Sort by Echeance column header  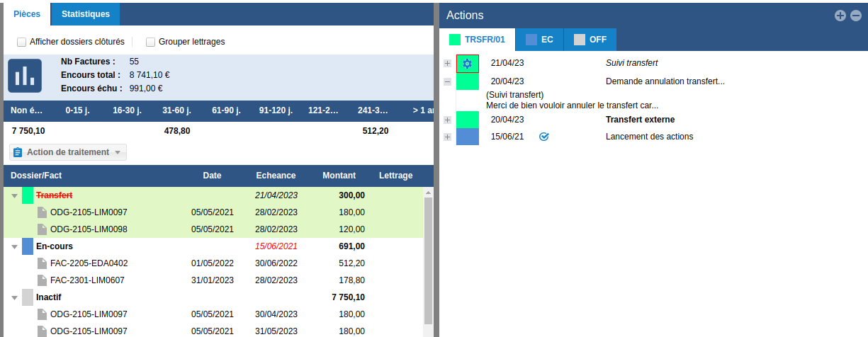tap(276, 176)
